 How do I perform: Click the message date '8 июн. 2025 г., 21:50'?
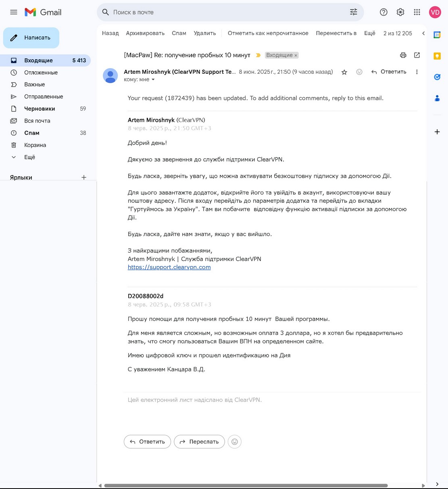[265, 72]
